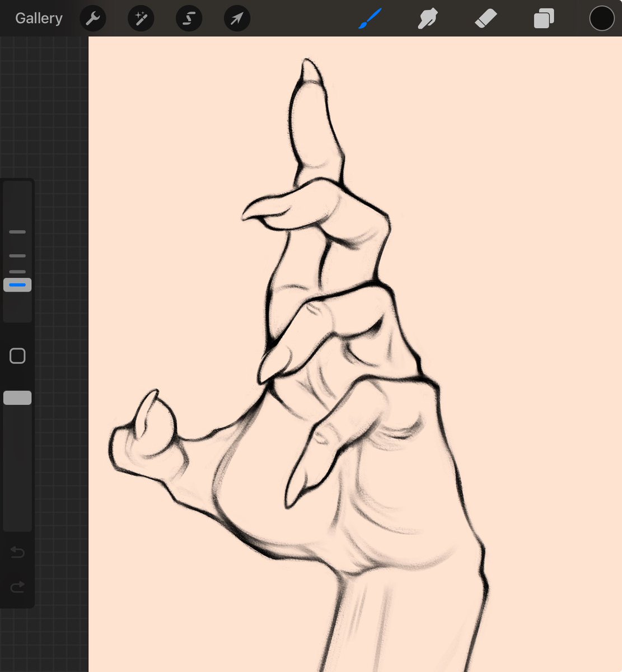Open the Actions menu wrench icon

(93, 18)
